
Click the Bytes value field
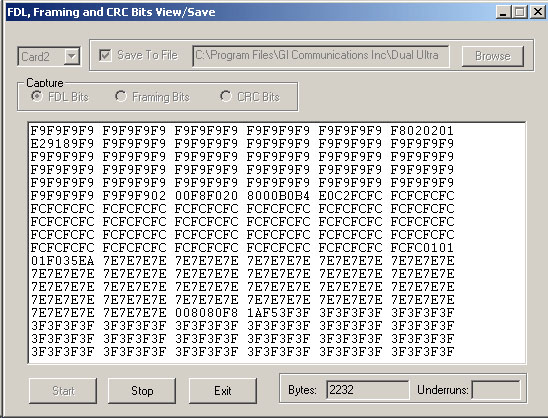367,390
